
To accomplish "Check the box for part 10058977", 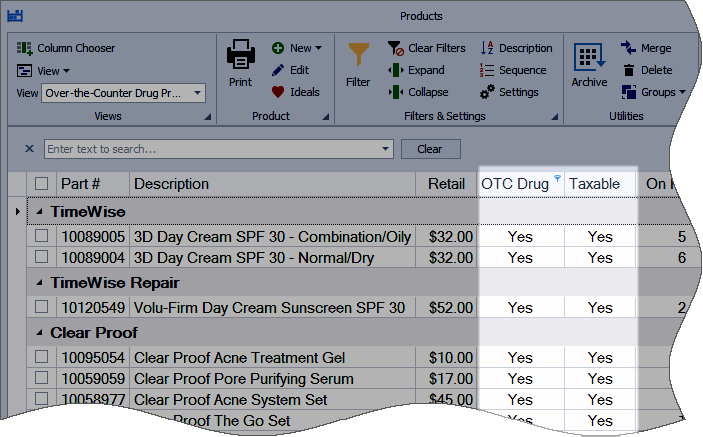I will coord(42,398).
